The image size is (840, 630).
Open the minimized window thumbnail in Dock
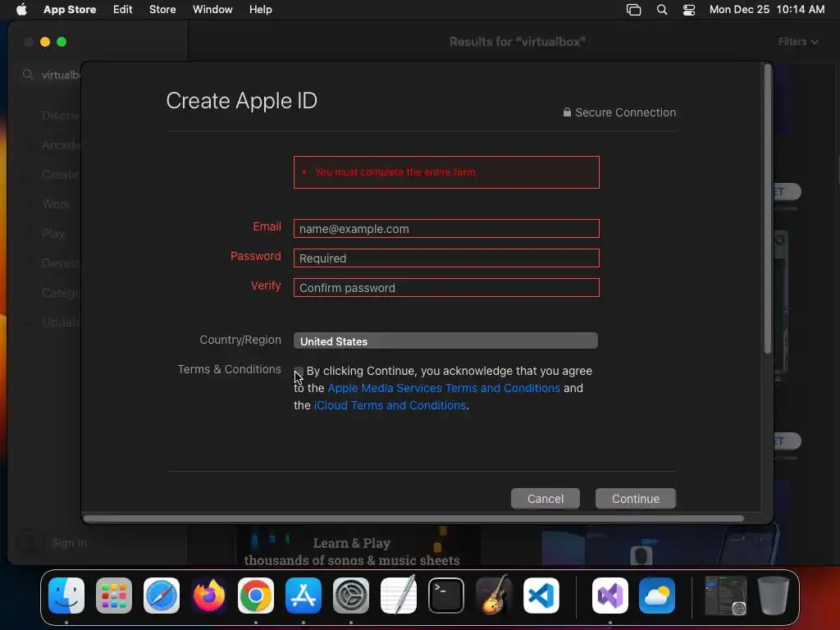[x=725, y=596]
